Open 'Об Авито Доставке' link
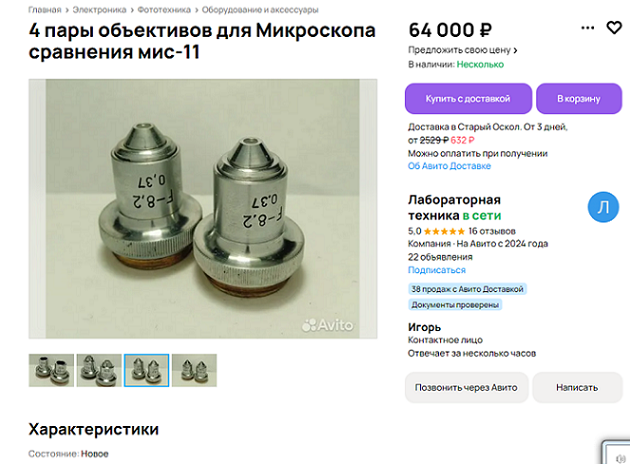 click(x=449, y=166)
